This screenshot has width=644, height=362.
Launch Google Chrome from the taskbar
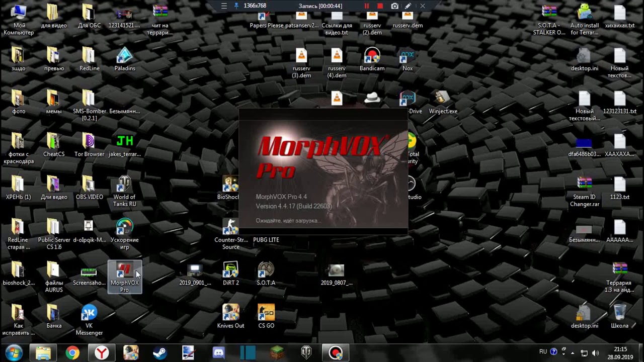(72, 353)
